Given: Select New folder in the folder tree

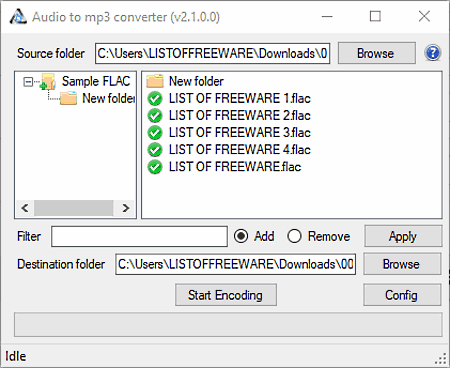Looking at the screenshot, I should (x=108, y=98).
